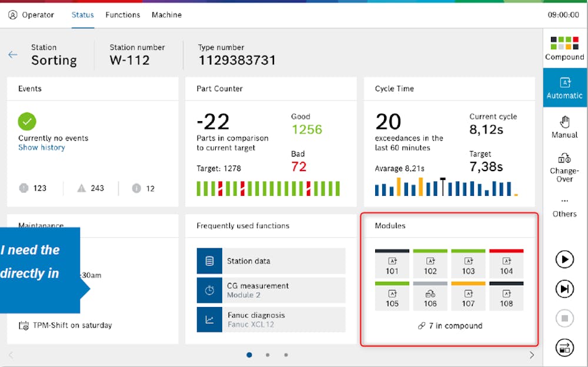Viewport: 588px width, 367px height.
Task: Select the Automatic mode icon
Action: click(564, 87)
